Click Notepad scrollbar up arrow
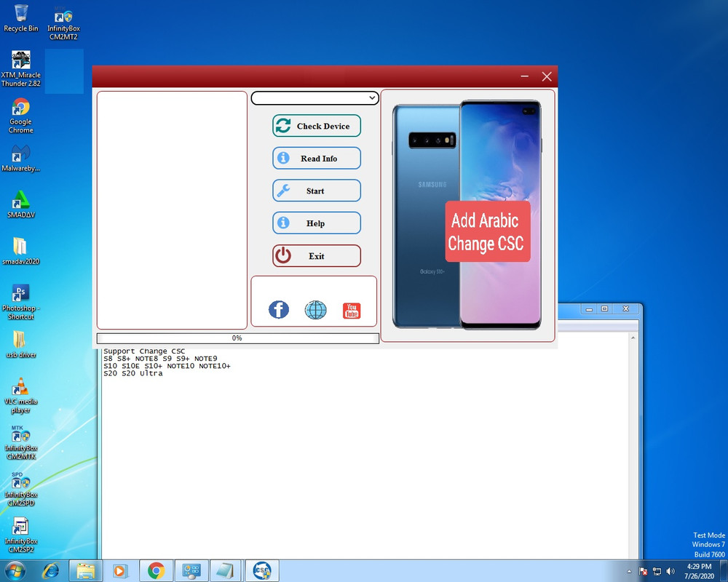The width and height of the screenshot is (728, 582). pos(633,338)
